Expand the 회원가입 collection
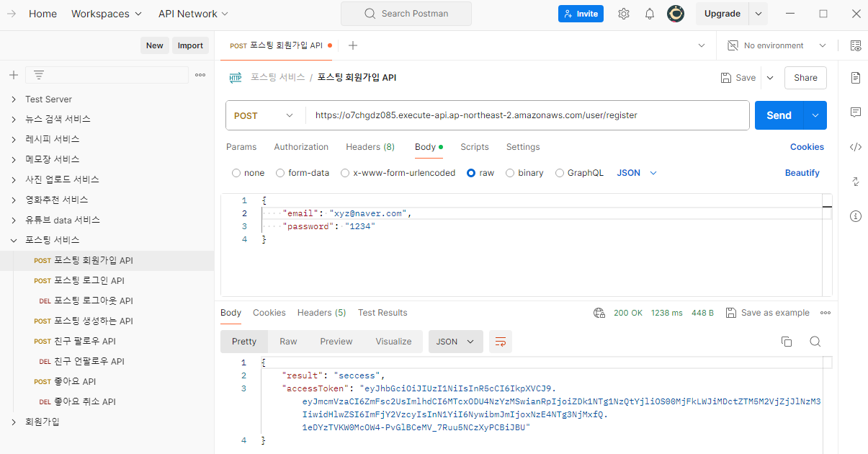This screenshot has height=454, width=868. tap(13, 422)
